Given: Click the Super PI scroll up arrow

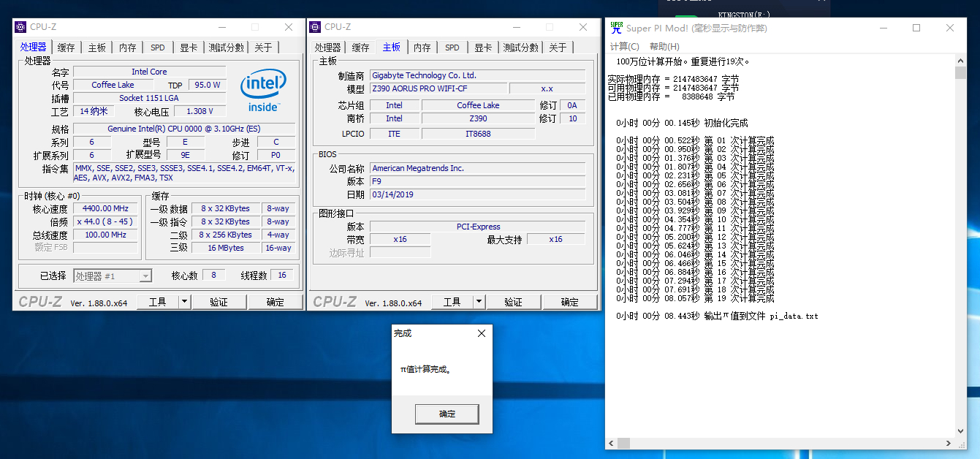Looking at the screenshot, I should [x=960, y=60].
